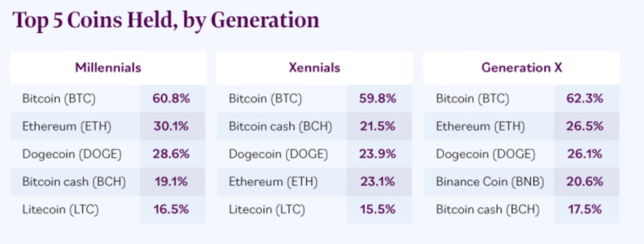
Task: Select the 62.3% value under Generation X
Action: [x=585, y=99]
